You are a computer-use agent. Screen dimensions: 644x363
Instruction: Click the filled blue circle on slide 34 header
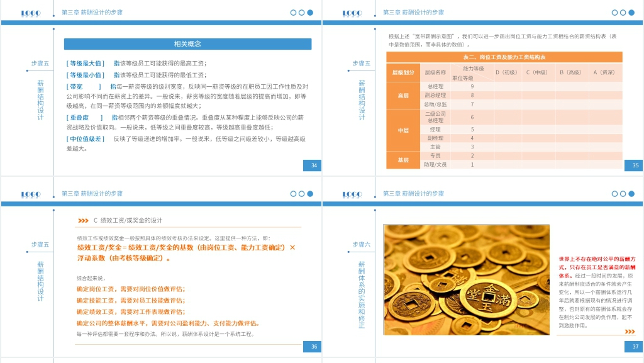(310, 13)
